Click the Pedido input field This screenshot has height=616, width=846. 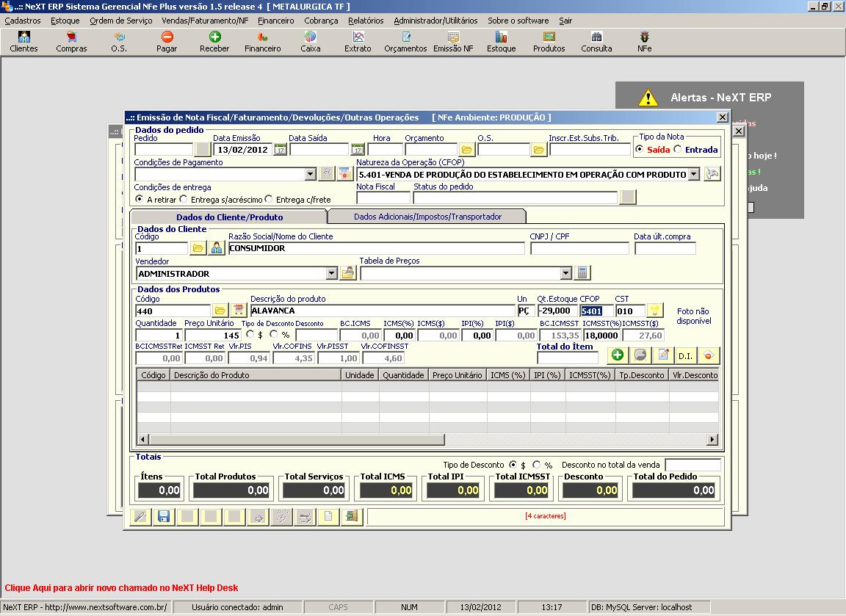(x=163, y=150)
